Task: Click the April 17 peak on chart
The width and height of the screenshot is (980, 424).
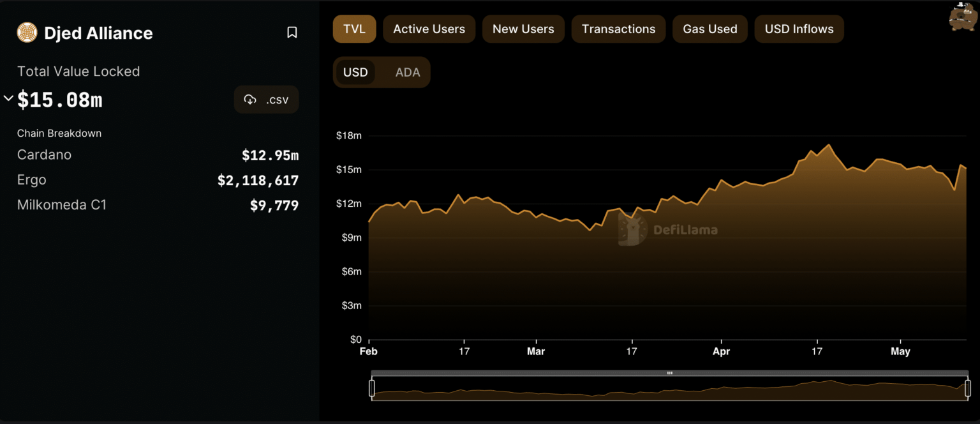Action: click(829, 145)
